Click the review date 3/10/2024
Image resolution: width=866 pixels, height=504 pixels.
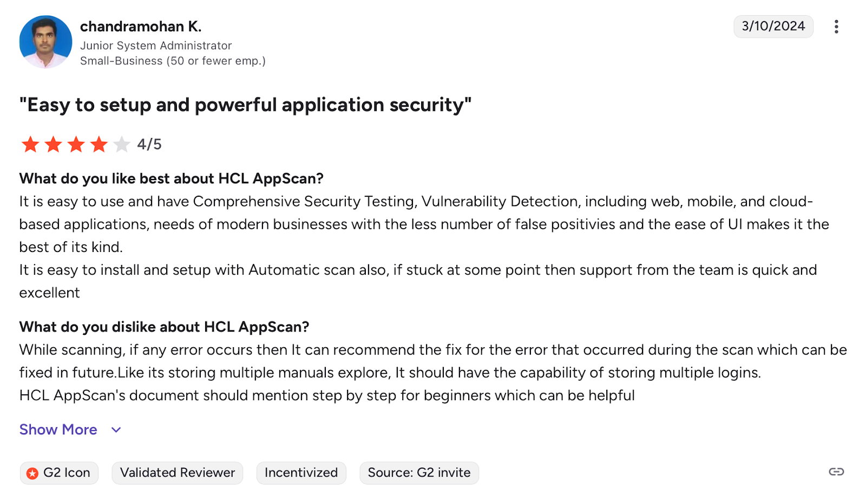[773, 26]
